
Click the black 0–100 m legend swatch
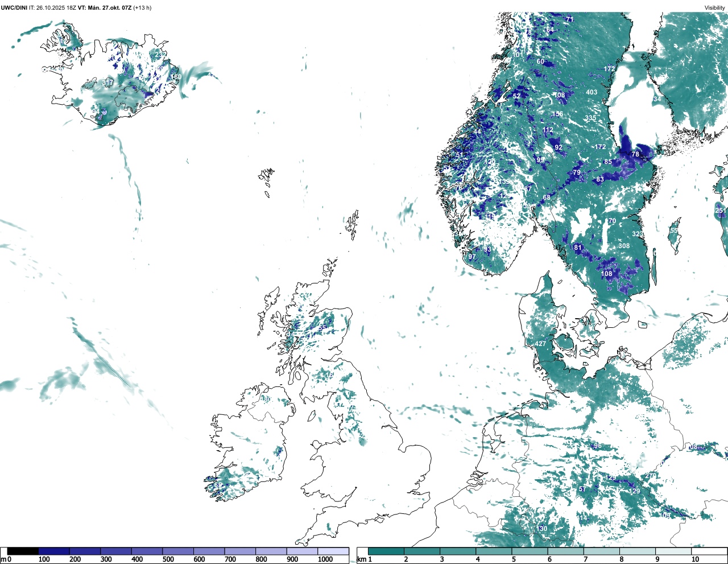click(23, 551)
